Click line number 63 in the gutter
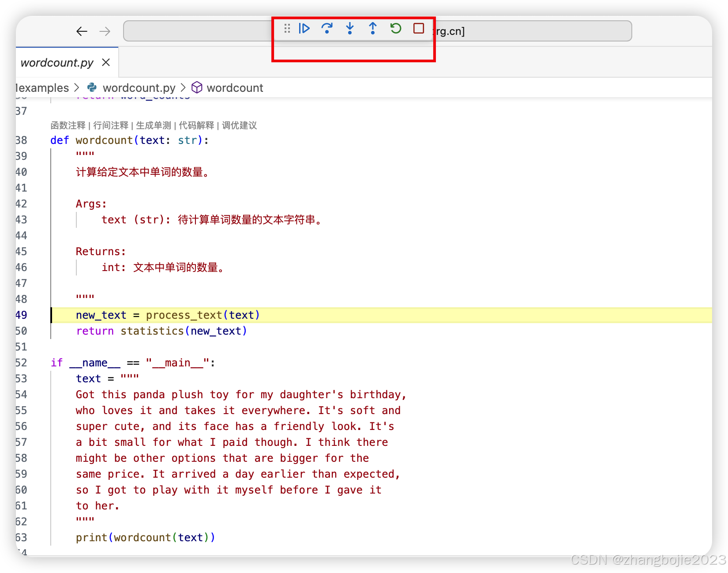The height and width of the screenshot is (573, 728). [21, 538]
